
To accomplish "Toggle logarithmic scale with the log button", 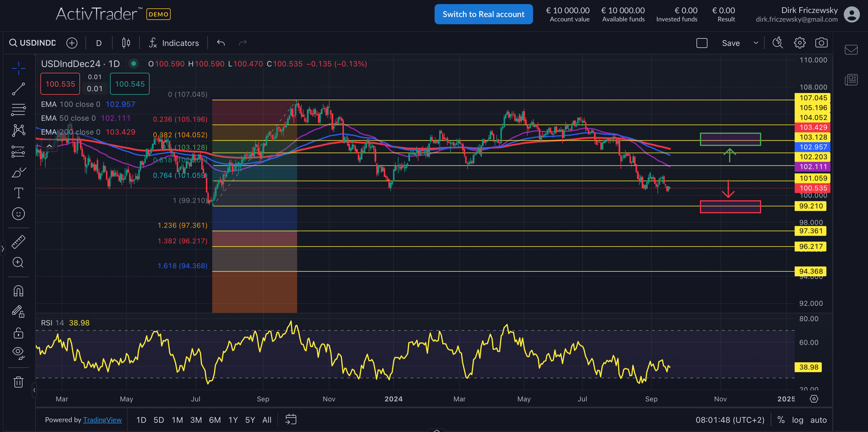I will [x=798, y=420].
